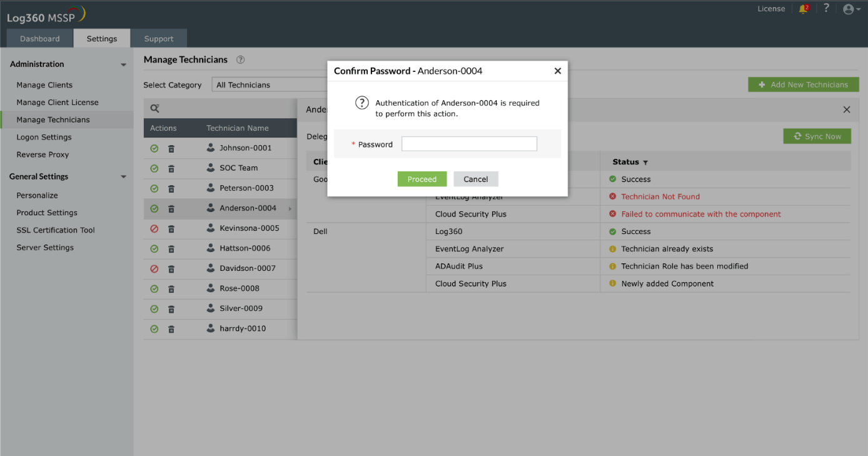Viewport: 868px width, 456px height.
Task: Toggle enabled status of Peterson-0003
Action: [154, 188]
